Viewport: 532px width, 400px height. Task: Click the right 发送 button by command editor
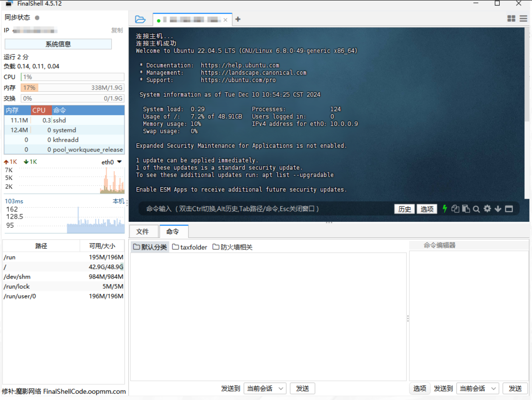(x=515, y=389)
